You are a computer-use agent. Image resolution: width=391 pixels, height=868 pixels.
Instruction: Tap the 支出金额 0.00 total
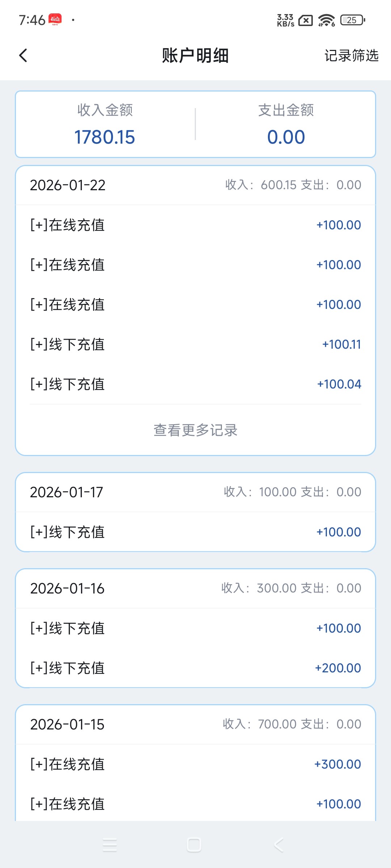(x=286, y=137)
